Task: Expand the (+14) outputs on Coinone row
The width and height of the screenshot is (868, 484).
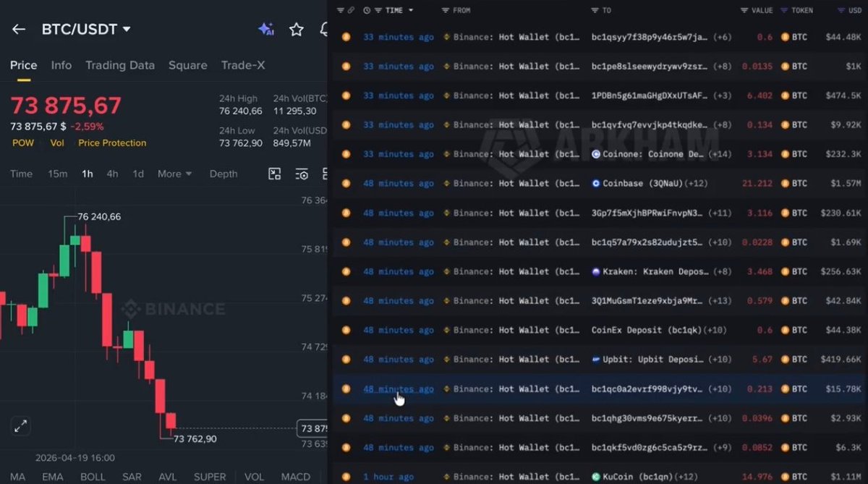Action: [721, 154]
